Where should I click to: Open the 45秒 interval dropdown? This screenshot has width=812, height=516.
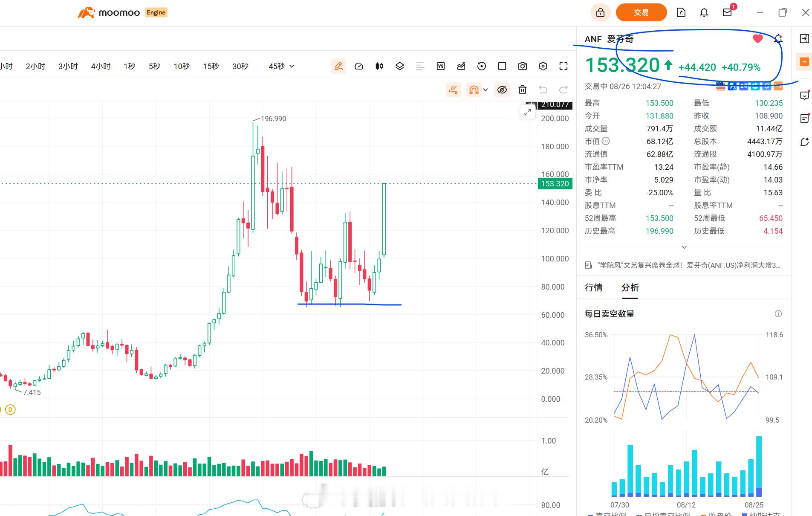tap(281, 66)
